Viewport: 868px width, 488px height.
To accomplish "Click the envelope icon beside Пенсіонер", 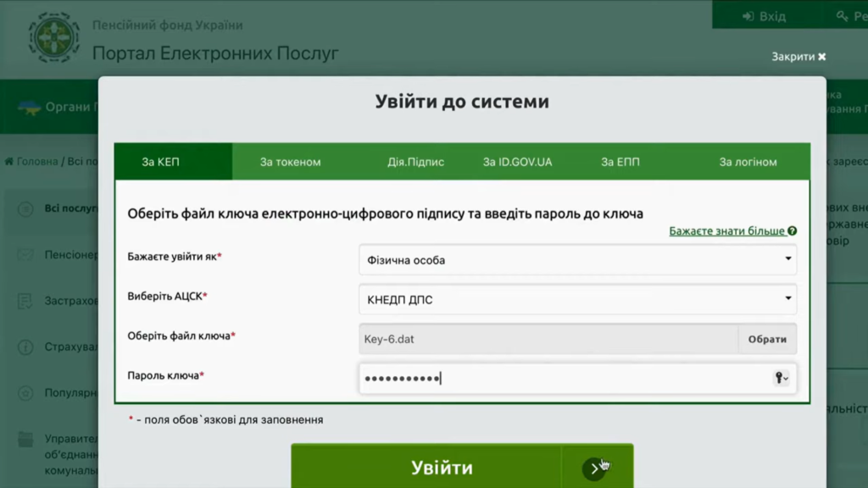I will pos(25,254).
